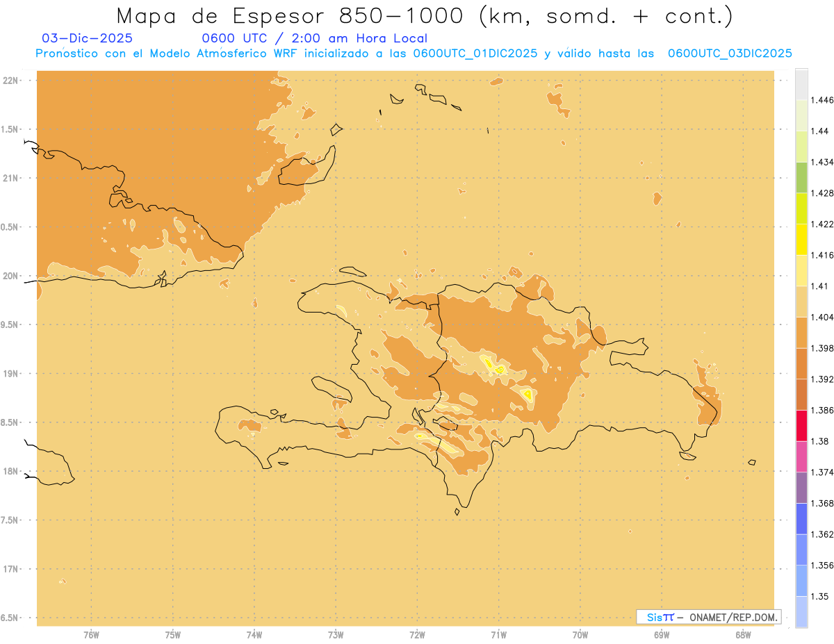Click the latitude label '20N'
Image resolution: width=834 pixels, height=644 pixels.
pyautogui.click(x=10, y=276)
